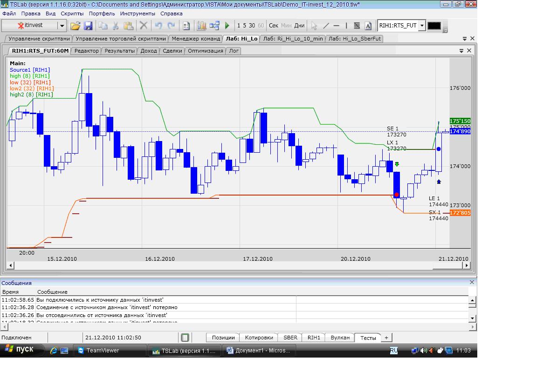Open the Котировки bottom tab
The height and width of the screenshot is (392, 557).
coord(259,338)
